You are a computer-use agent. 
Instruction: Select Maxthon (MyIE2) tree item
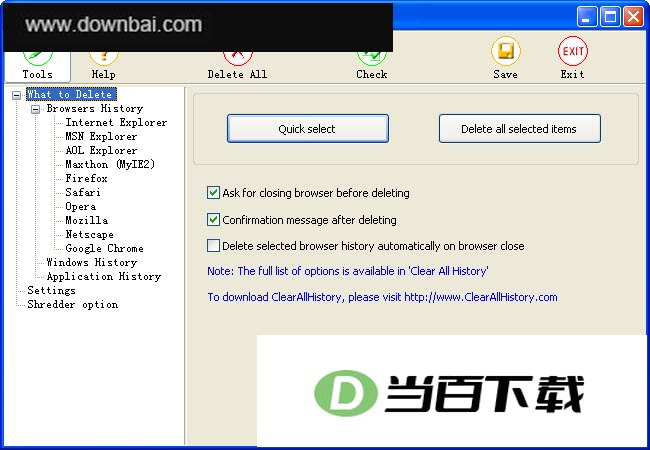(x=110, y=165)
